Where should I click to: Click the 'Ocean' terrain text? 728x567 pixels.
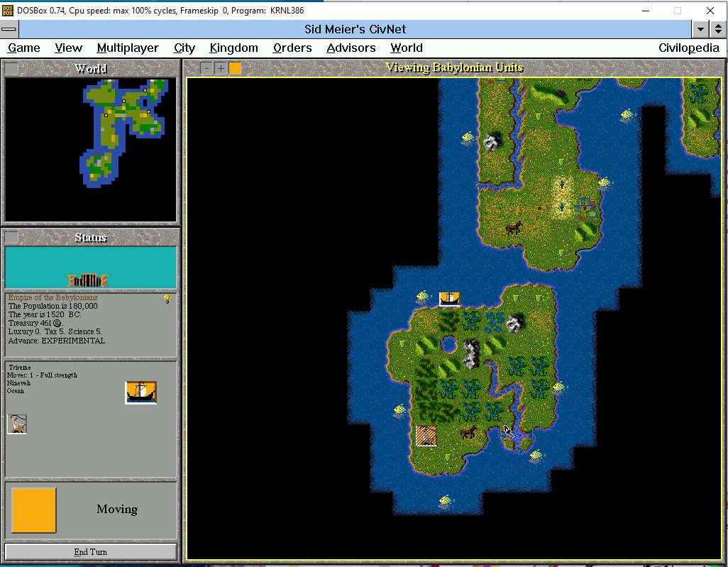coord(16,391)
